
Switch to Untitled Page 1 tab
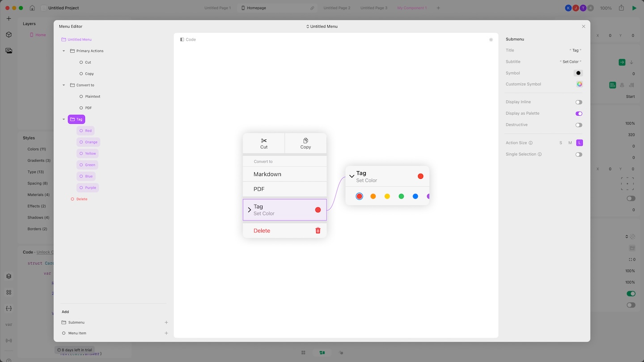pos(217,8)
